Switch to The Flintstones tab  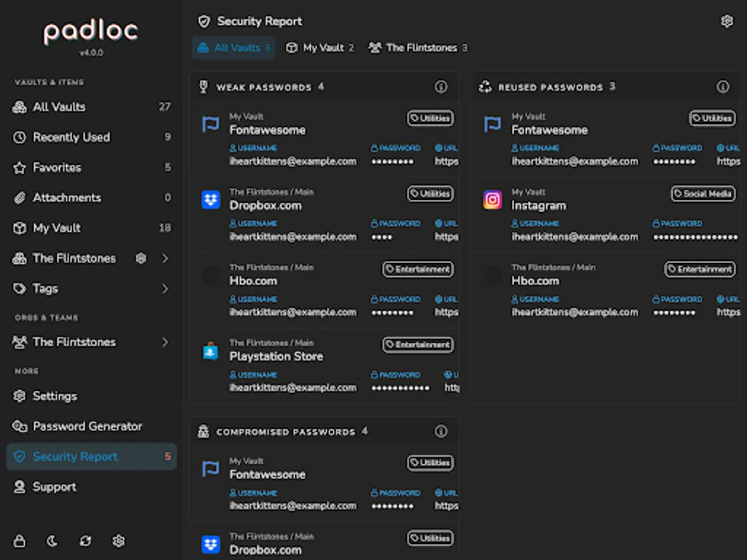coord(418,48)
